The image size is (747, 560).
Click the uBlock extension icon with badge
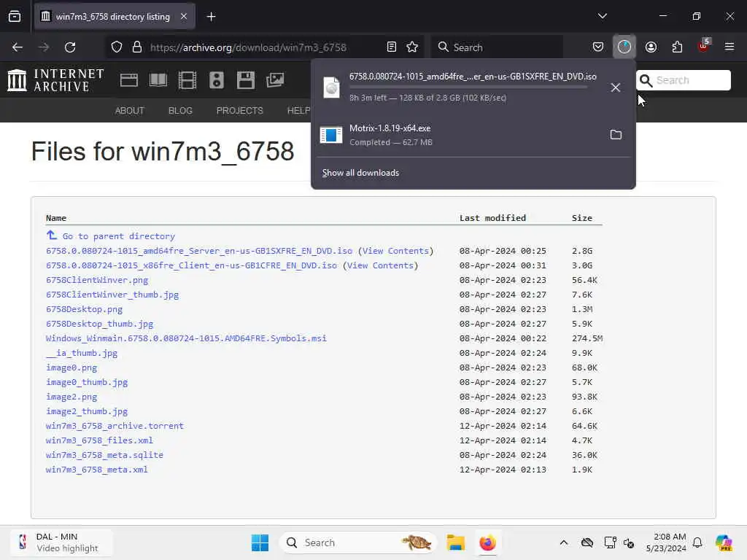pyautogui.click(x=704, y=46)
